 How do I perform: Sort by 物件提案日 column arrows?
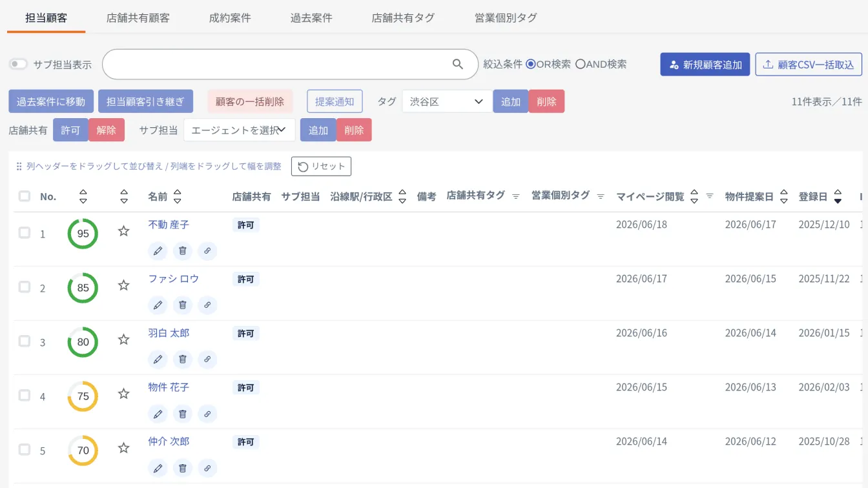click(783, 197)
